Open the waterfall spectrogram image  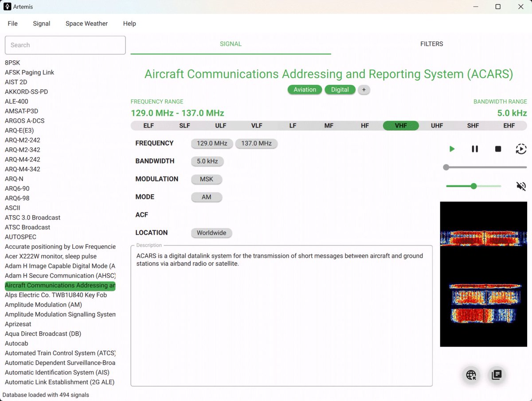click(x=484, y=274)
